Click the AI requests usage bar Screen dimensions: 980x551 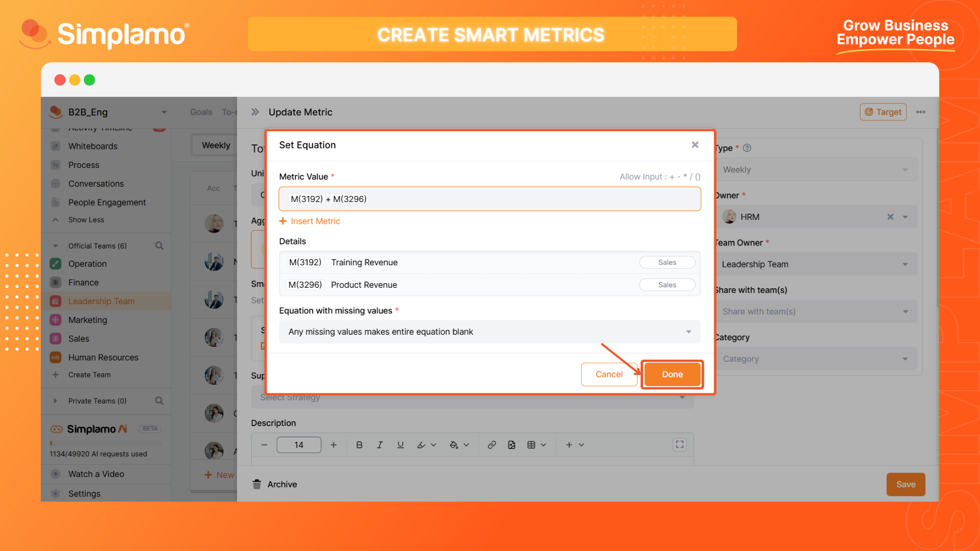click(106, 443)
